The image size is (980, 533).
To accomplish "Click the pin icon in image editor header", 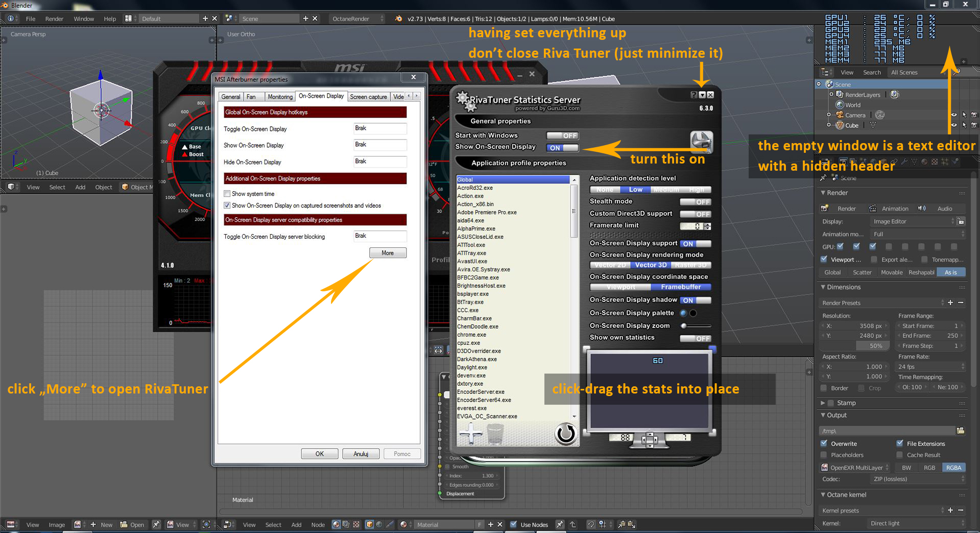I will pos(156,524).
